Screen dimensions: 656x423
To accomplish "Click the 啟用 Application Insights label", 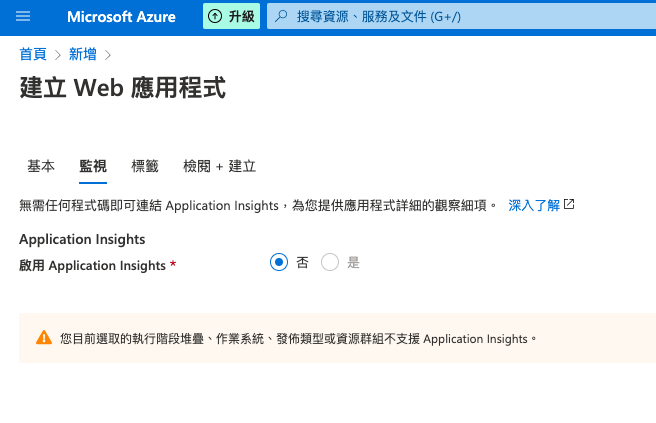I will coord(92,265).
